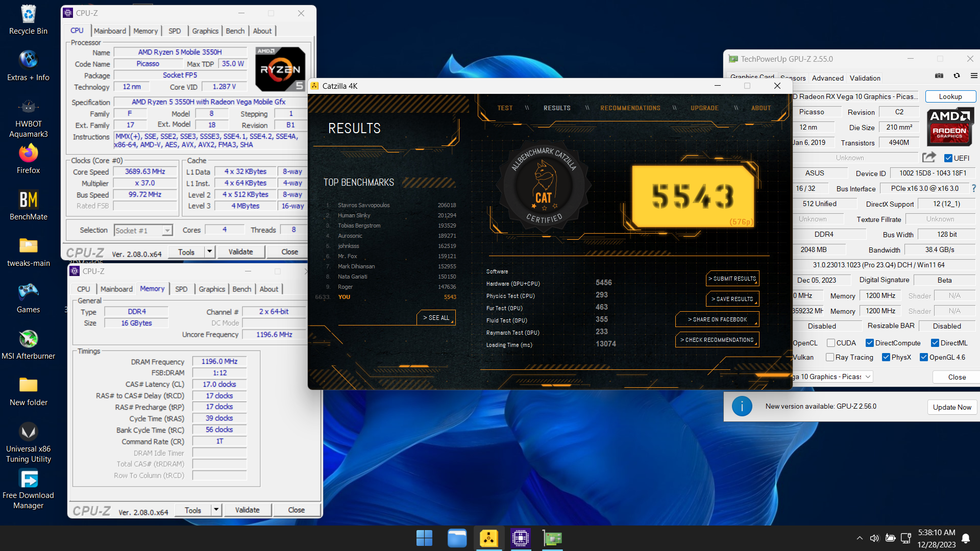Open the Recycle Bin desktop icon
The height and width of the screenshot is (551, 980).
click(x=28, y=20)
